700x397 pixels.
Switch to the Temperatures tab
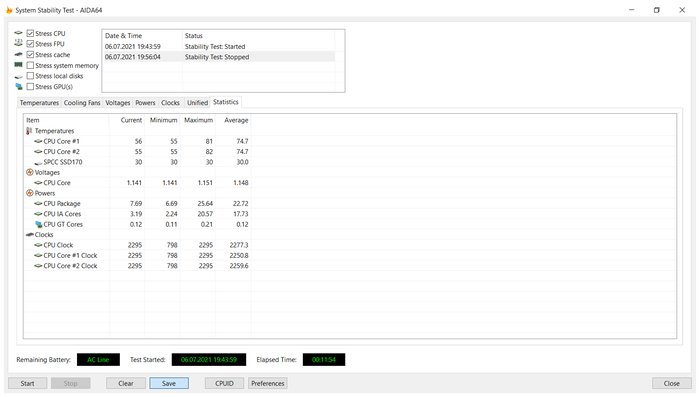pyautogui.click(x=39, y=103)
